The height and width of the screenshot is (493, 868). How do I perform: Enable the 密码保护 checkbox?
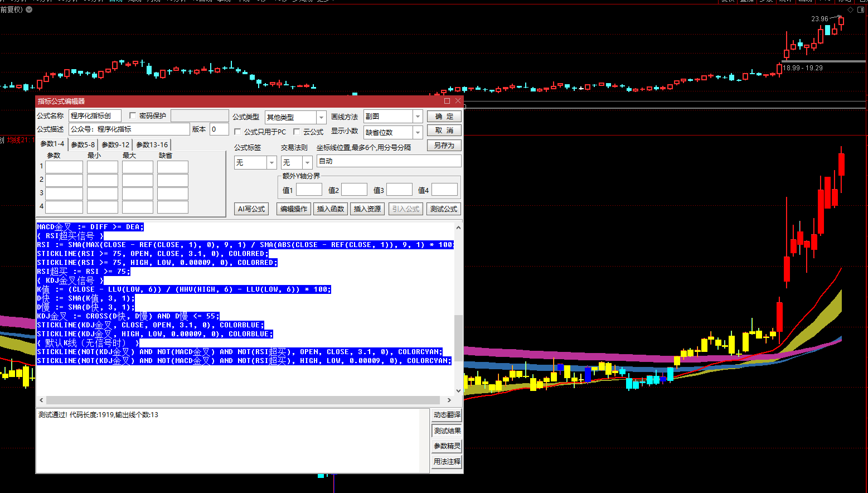coord(133,115)
